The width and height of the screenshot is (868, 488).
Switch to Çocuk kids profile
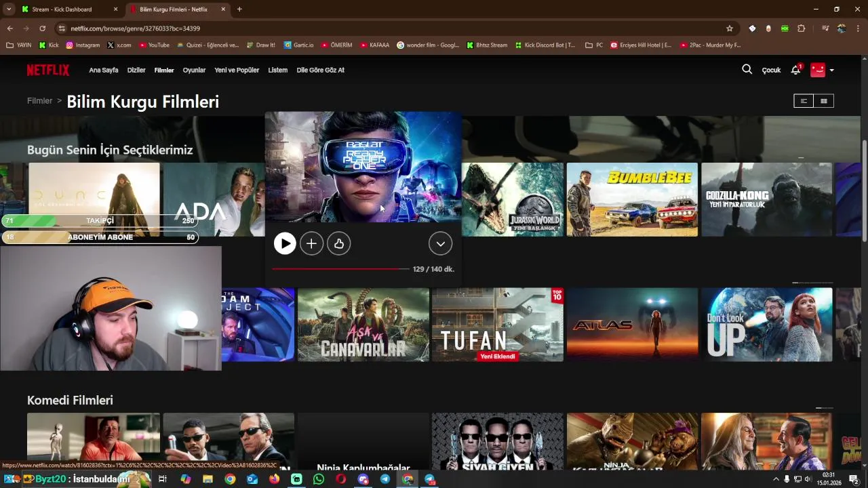click(771, 70)
